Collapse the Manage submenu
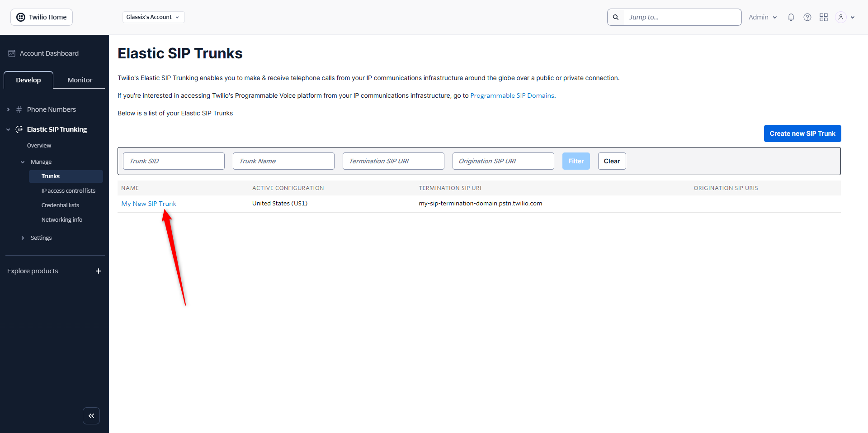The image size is (868, 433). click(23, 162)
